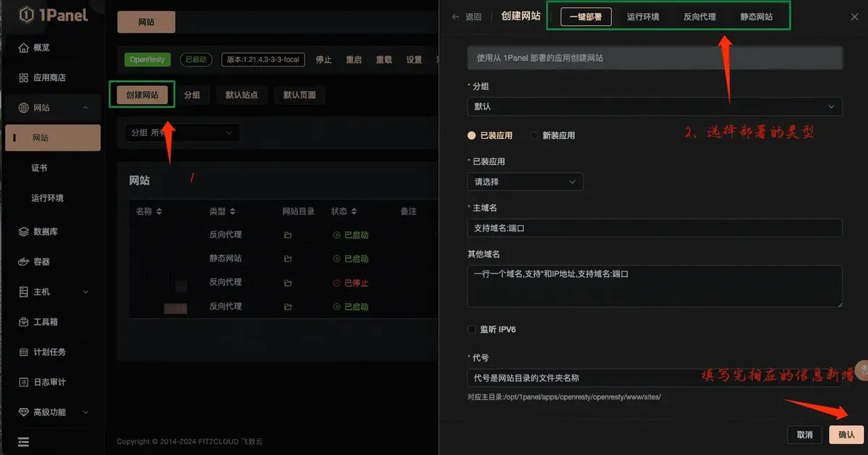
Task: Open 计划任务 via its calendar icon
Action: point(23,352)
